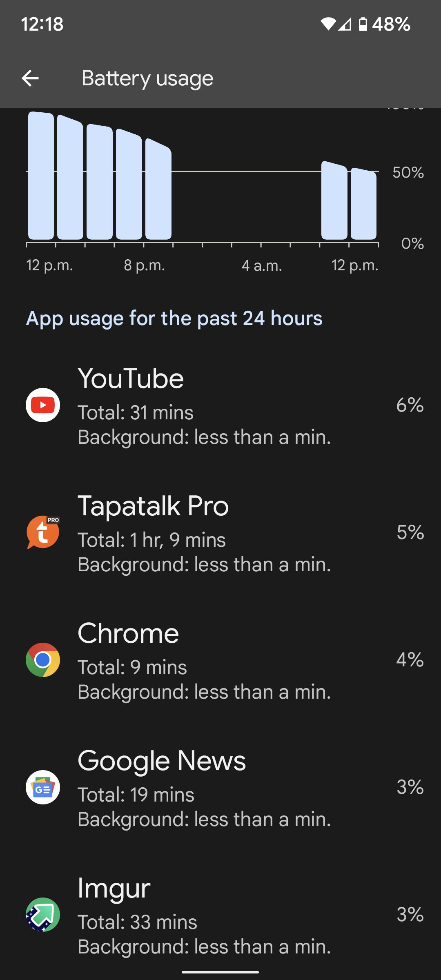Select the first battery chart bar
The height and width of the screenshot is (980, 441).
41,176
